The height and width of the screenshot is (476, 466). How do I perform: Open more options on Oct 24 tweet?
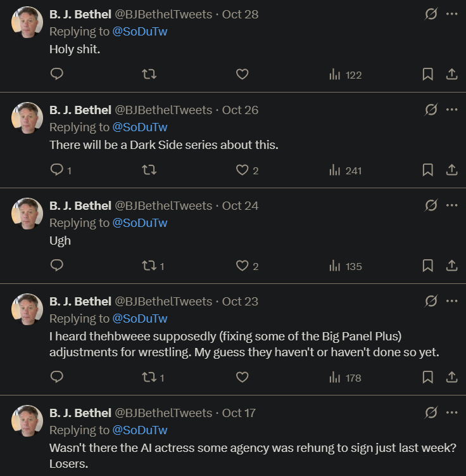[x=451, y=205]
